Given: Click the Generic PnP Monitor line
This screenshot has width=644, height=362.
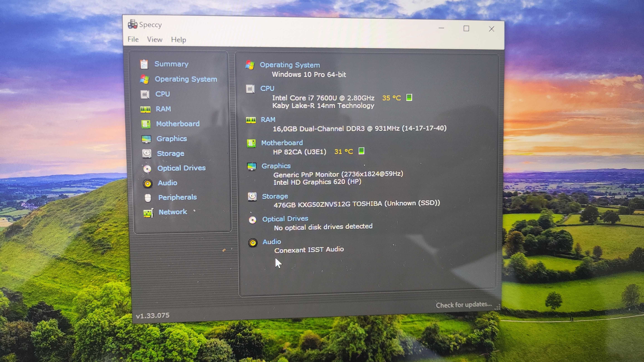Looking at the screenshot, I should click(338, 174).
